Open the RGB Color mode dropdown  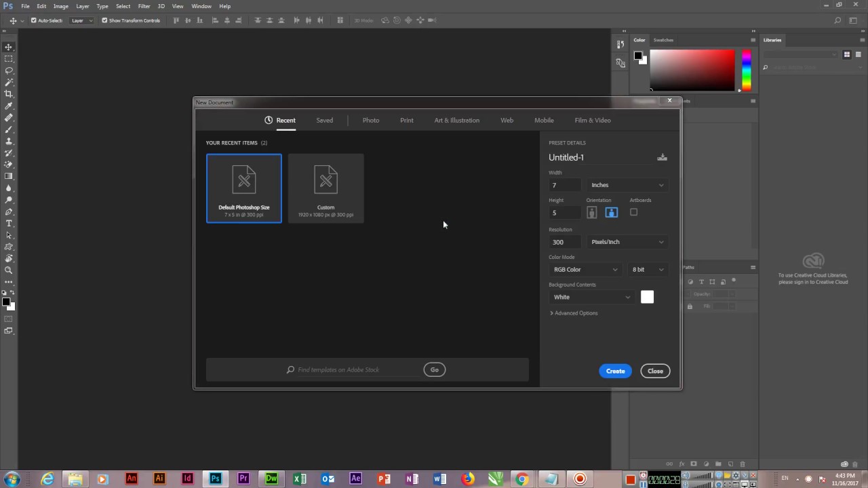tap(586, 270)
